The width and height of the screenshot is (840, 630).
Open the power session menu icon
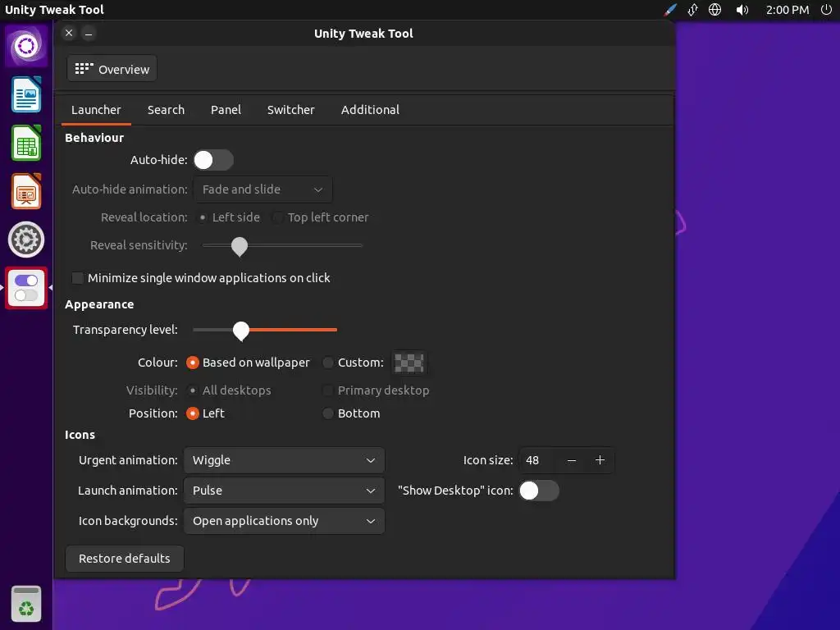point(826,10)
